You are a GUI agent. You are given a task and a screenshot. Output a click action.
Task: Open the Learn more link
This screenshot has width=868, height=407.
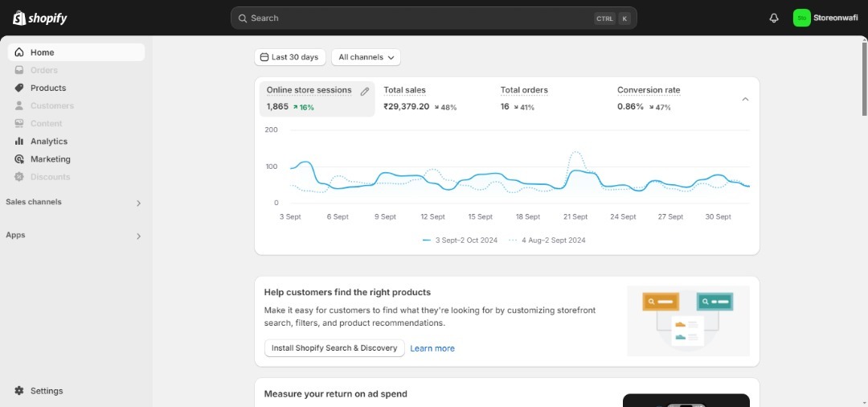click(432, 348)
